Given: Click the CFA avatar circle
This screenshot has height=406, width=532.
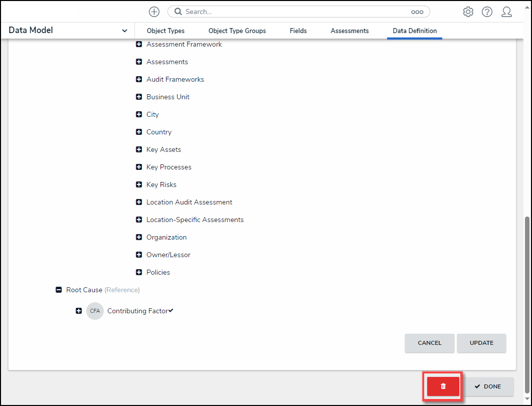Looking at the screenshot, I should 95,311.
